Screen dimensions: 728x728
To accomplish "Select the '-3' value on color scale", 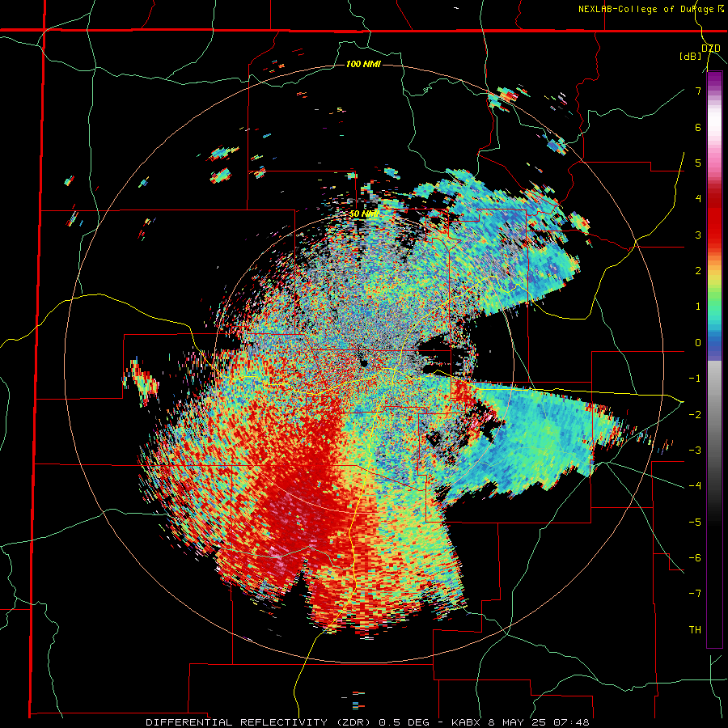I will click(x=695, y=451).
